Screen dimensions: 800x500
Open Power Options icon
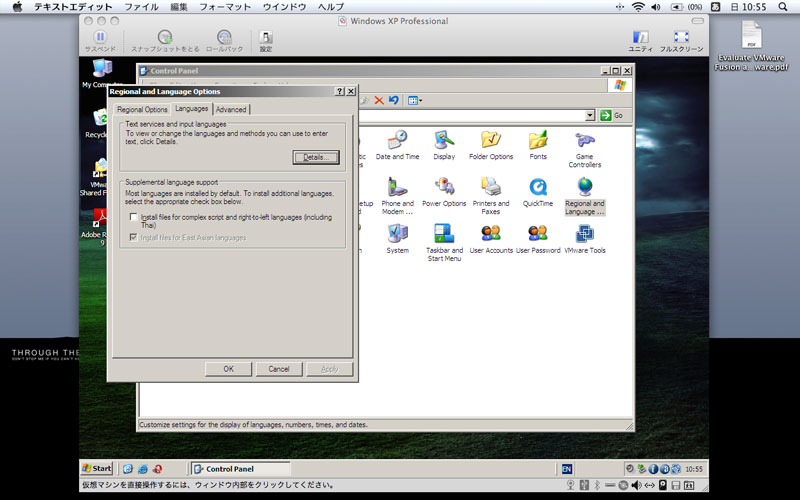tap(444, 192)
